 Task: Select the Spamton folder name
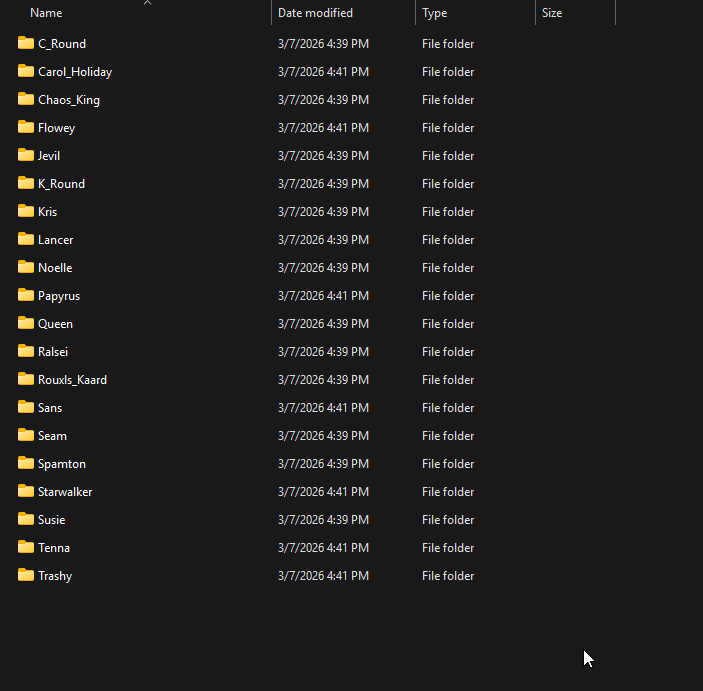(x=62, y=464)
